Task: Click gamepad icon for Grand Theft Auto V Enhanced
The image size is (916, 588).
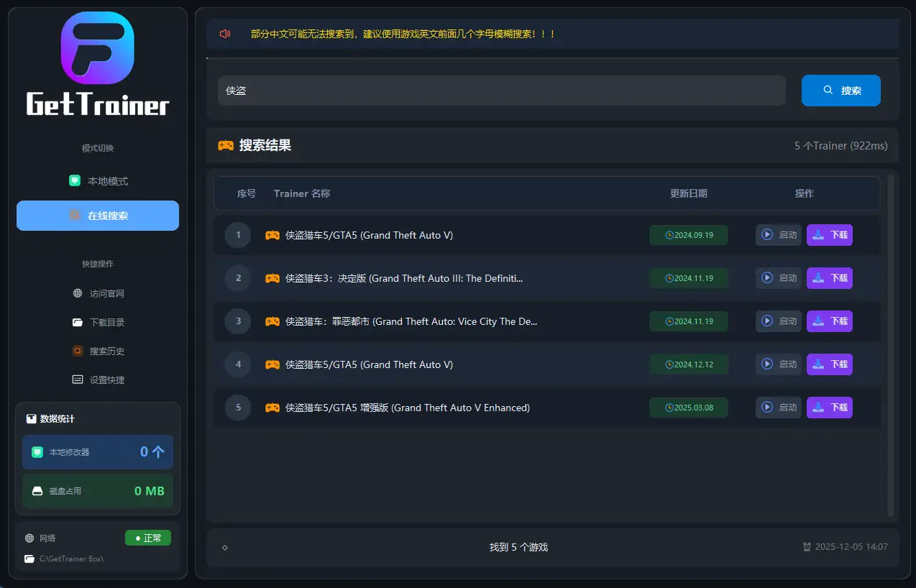Action: [272, 408]
